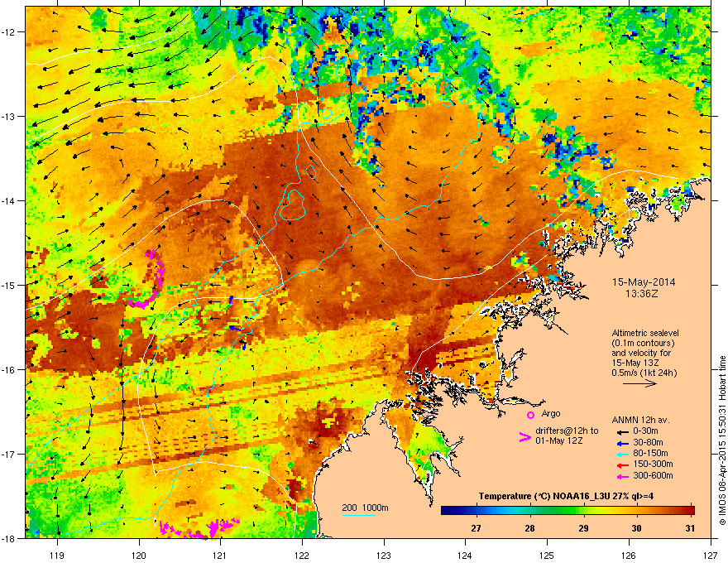Select the blue 30-80m arrow legend symbol
Viewport: 728px width, 563px height.
pyautogui.click(x=622, y=443)
